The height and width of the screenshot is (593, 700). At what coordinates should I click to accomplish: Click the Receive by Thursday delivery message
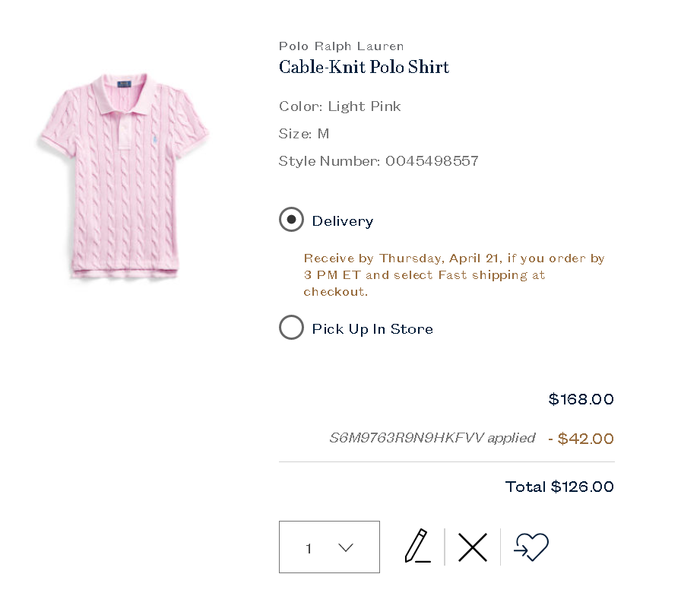pos(454,274)
